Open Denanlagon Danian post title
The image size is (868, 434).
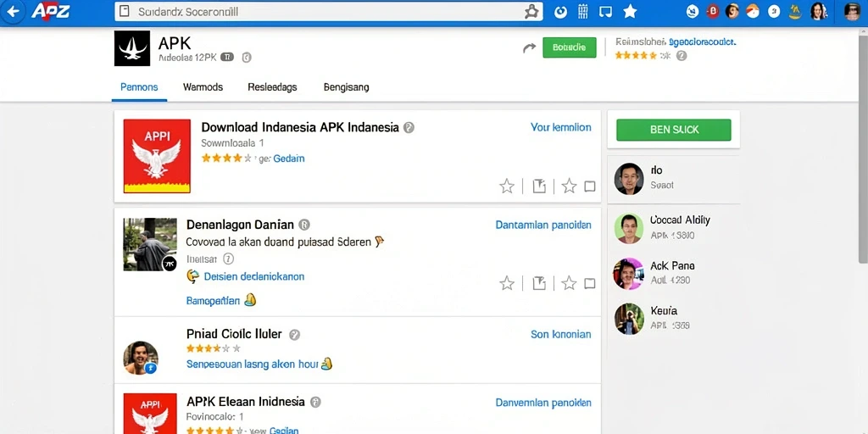tap(240, 225)
